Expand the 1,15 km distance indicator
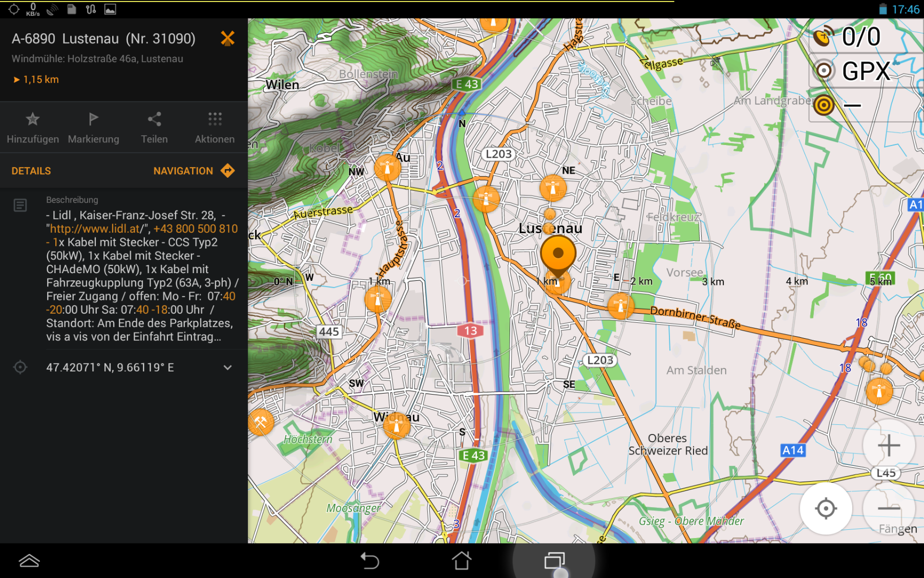This screenshot has width=924, height=578. pyautogui.click(x=36, y=79)
